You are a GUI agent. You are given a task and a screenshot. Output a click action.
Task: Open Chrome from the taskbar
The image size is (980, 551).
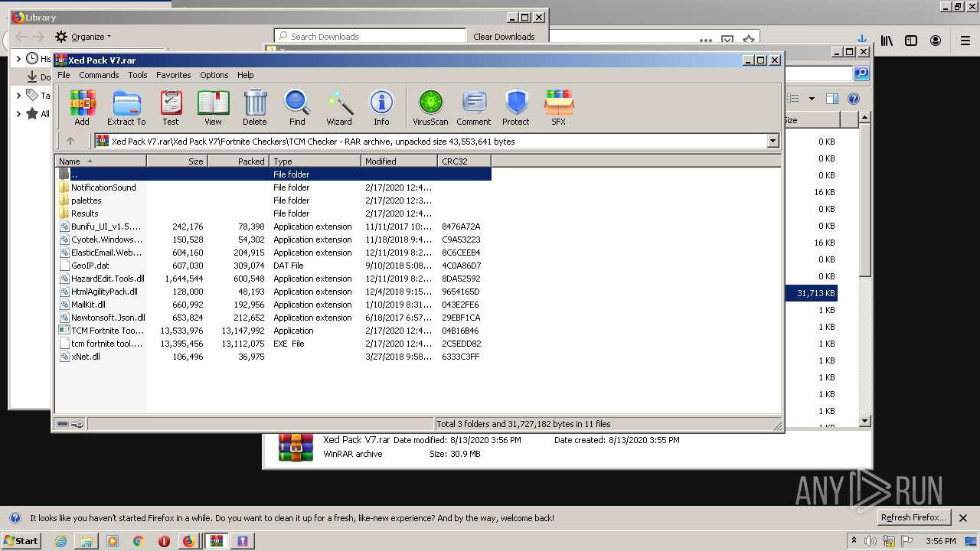[138, 541]
